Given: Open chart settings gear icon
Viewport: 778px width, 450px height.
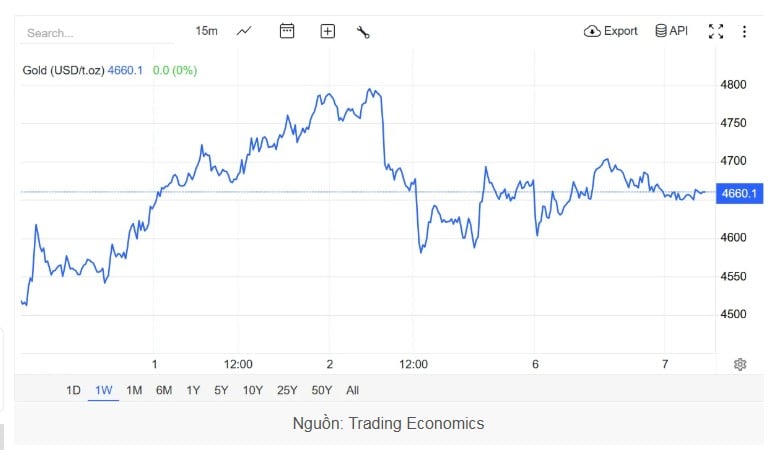Looking at the screenshot, I should point(740,364).
